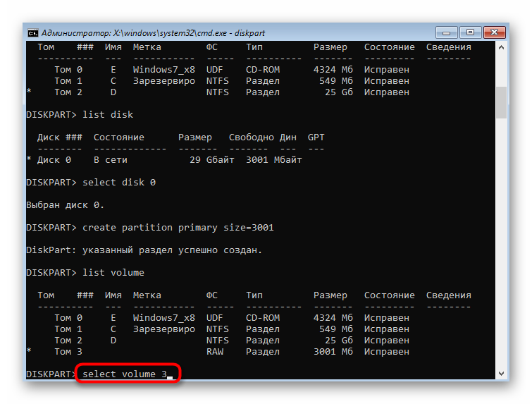Open the cmd.exe system menu icon

(x=33, y=33)
